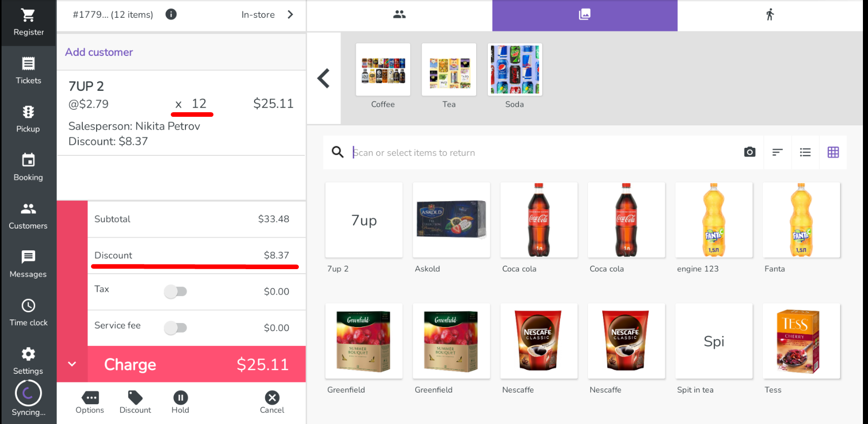Select the walking person tab

(770, 15)
